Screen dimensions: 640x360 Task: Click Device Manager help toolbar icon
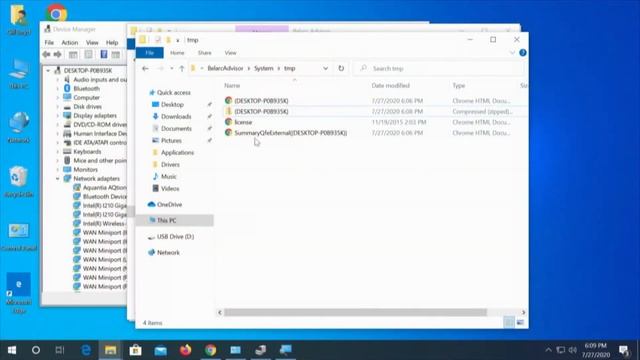pos(104,55)
